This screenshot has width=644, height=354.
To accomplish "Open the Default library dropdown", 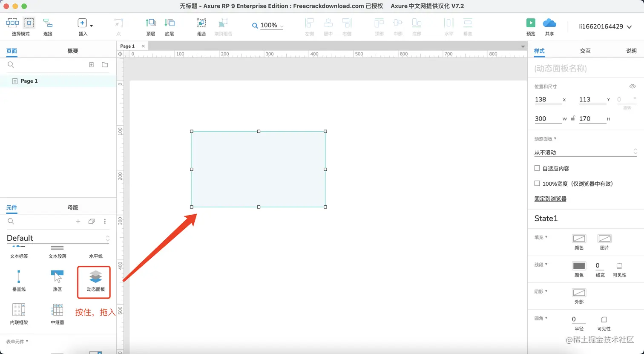I will [58, 238].
